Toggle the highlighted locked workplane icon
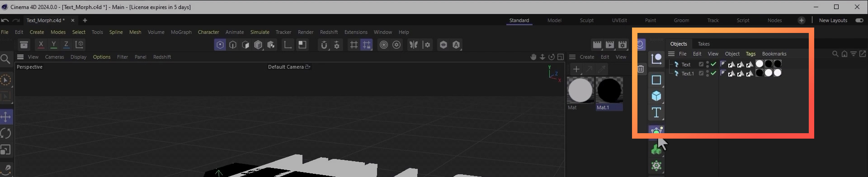This screenshot has height=177, width=868. tap(367, 45)
